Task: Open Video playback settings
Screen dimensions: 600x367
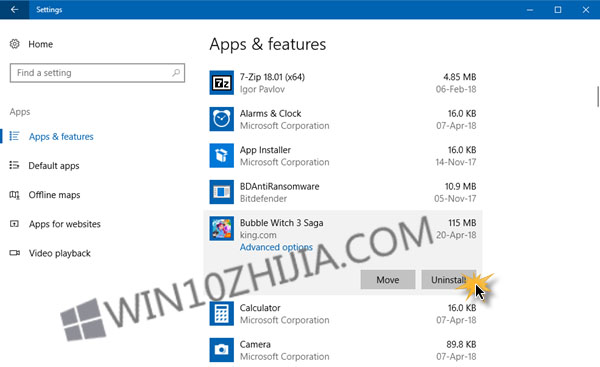Action: [60, 253]
